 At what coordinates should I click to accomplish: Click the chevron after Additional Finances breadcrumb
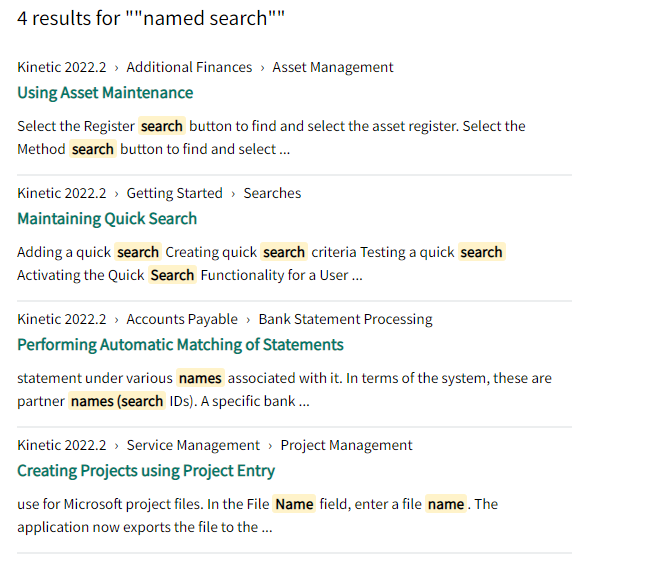[262, 68]
